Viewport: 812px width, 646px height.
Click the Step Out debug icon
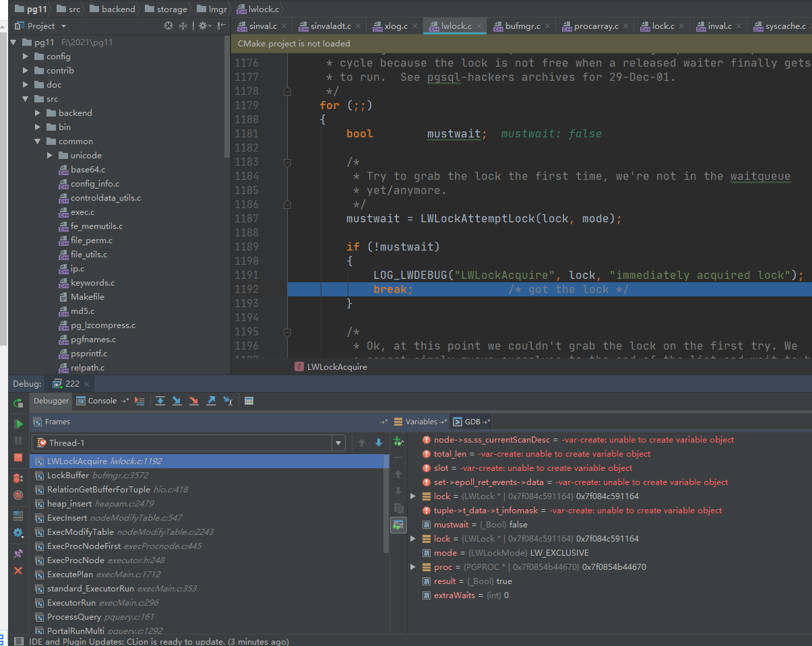[211, 401]
